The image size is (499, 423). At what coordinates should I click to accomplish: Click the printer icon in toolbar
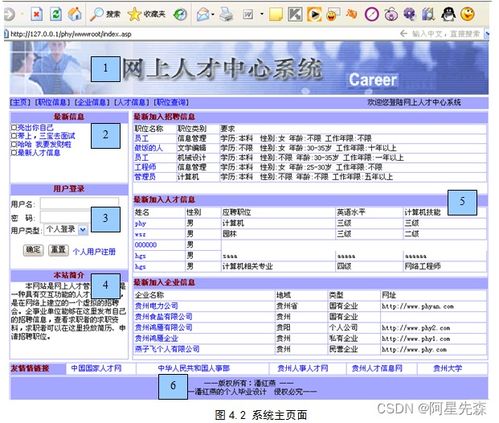pyautogui.click(x=227, y=14)
